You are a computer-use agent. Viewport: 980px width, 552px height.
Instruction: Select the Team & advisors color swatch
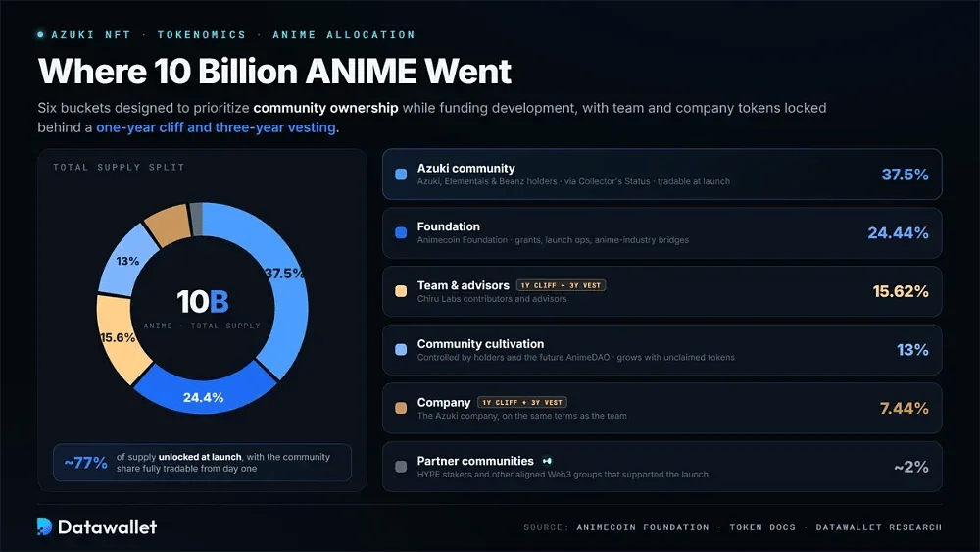(401, 291)
